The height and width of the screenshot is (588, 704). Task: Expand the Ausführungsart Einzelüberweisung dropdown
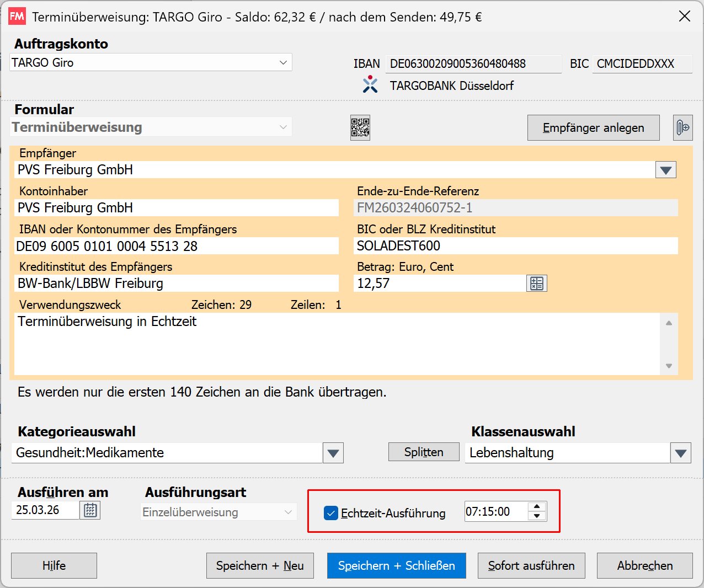288,512
